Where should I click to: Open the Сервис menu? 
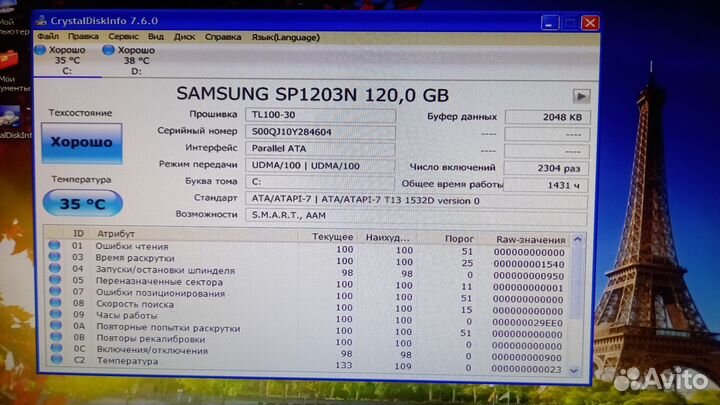pyautogui.click(x=123, y=36)
